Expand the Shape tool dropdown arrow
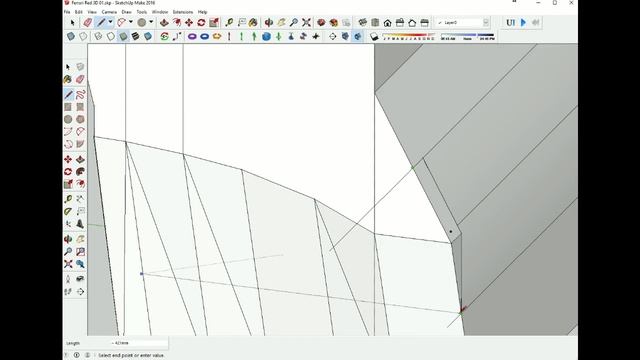 coord(151,22)
